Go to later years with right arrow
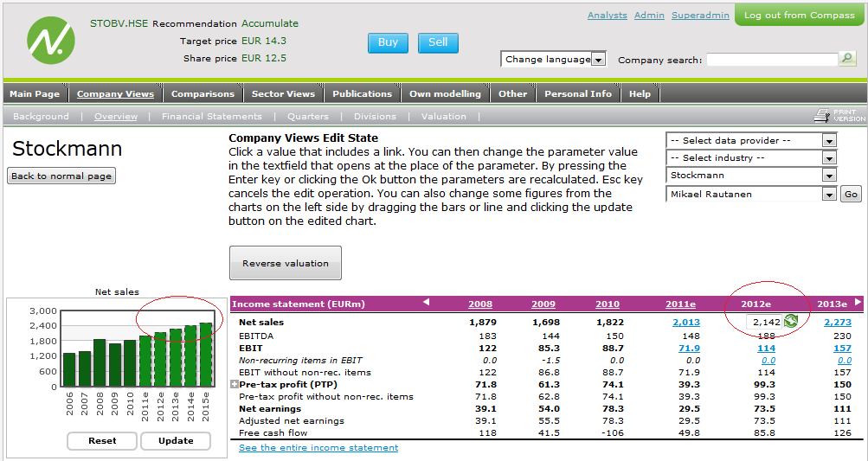The image size is (868, 461). coord(858,302)
